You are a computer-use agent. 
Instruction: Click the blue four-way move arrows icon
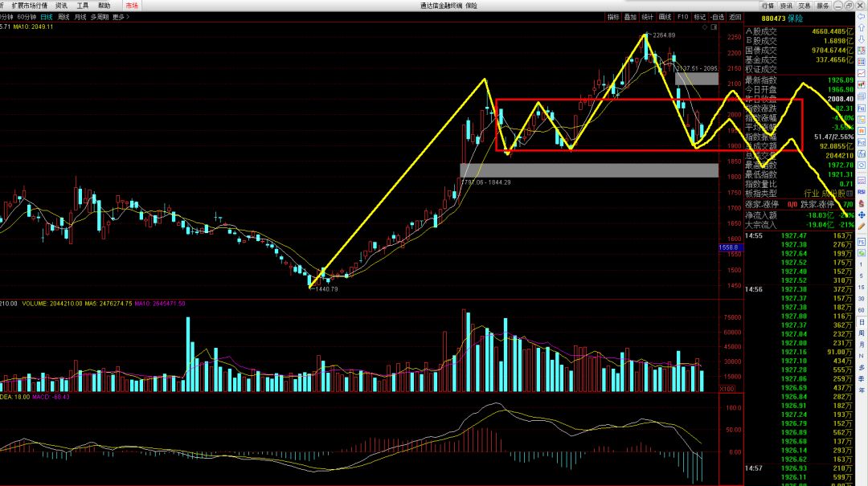(862, 214)
